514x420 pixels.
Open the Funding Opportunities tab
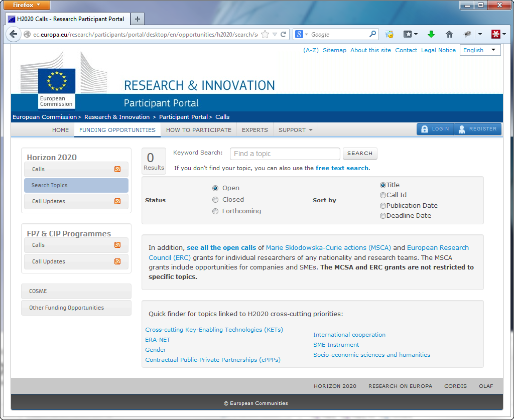tap(117, 130)
